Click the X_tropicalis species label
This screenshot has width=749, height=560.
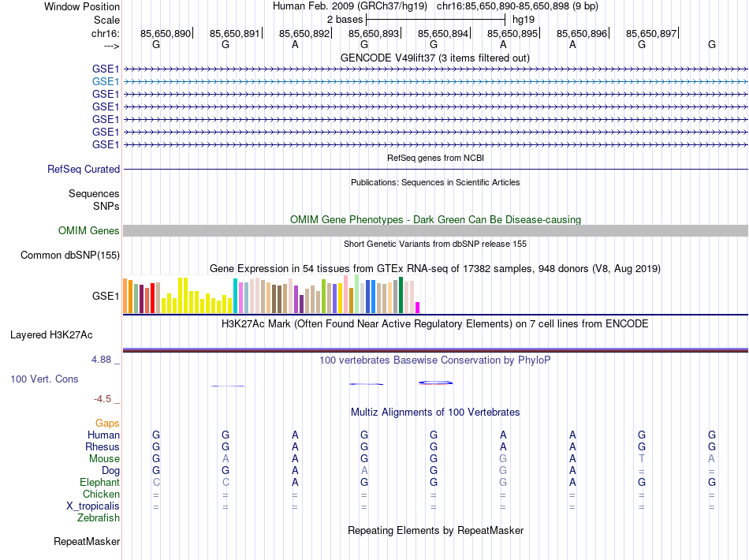click(x=94, y=506)
